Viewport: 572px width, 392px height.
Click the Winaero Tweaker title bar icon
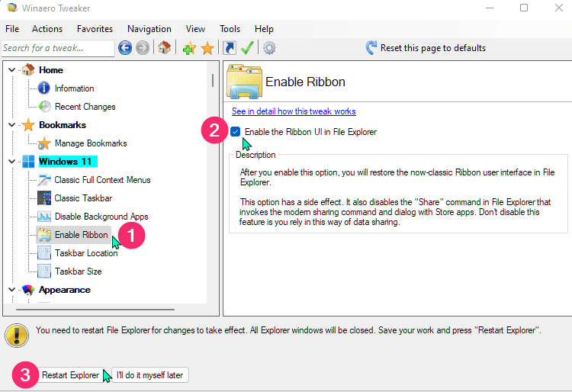click(12, 8)
